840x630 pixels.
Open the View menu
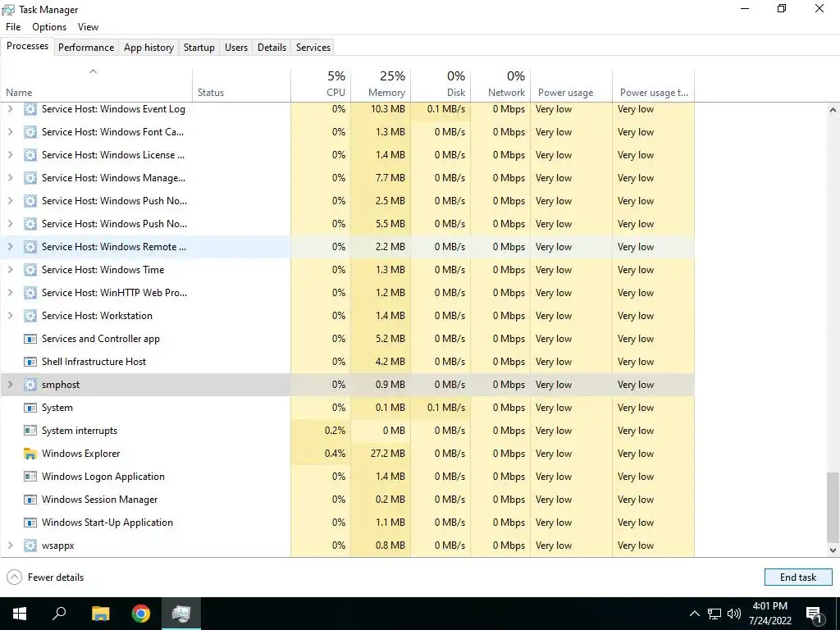tap(88, 27)
